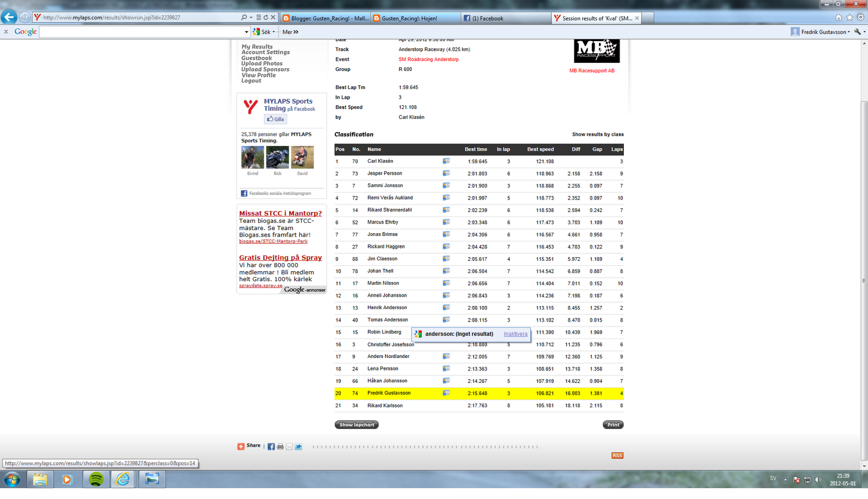Switch to the Blogger: Gusten_Racing! tab

tap(325, 18)
